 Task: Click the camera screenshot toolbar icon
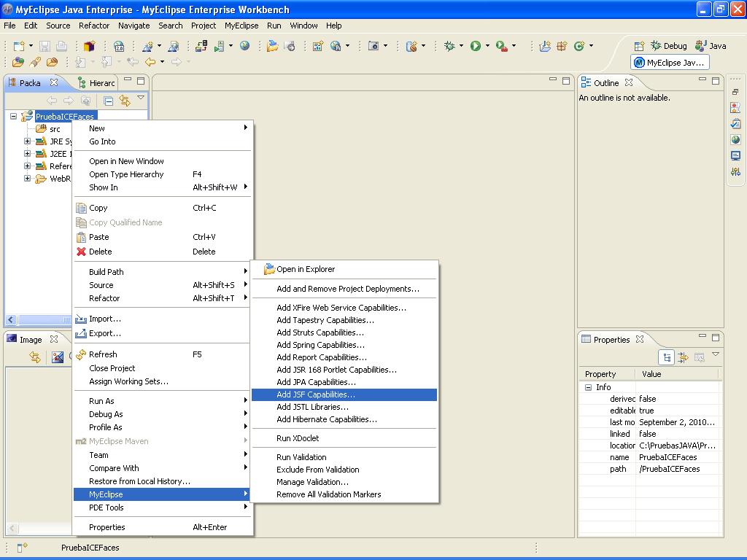[374, 46]
